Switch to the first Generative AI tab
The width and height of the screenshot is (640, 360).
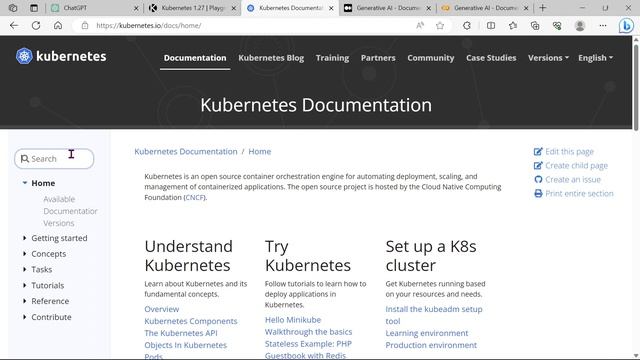(x=387, y=8)
